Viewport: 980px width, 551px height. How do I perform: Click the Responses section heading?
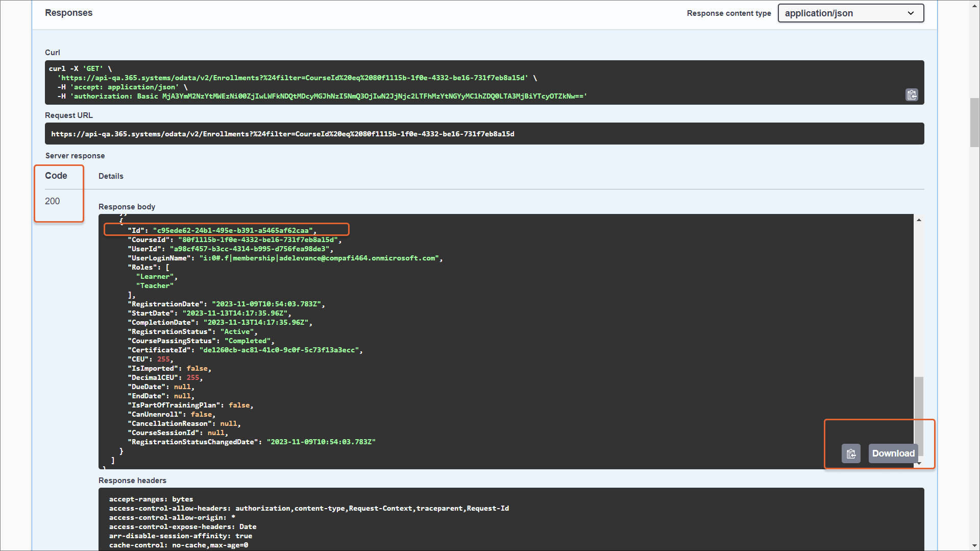click(x=68, y=13)
